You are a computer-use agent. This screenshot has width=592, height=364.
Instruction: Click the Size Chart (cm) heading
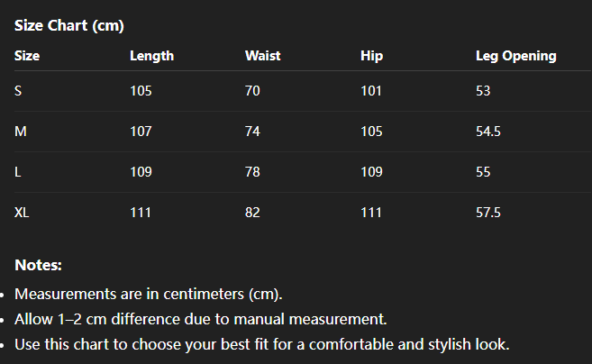[68, 25]
